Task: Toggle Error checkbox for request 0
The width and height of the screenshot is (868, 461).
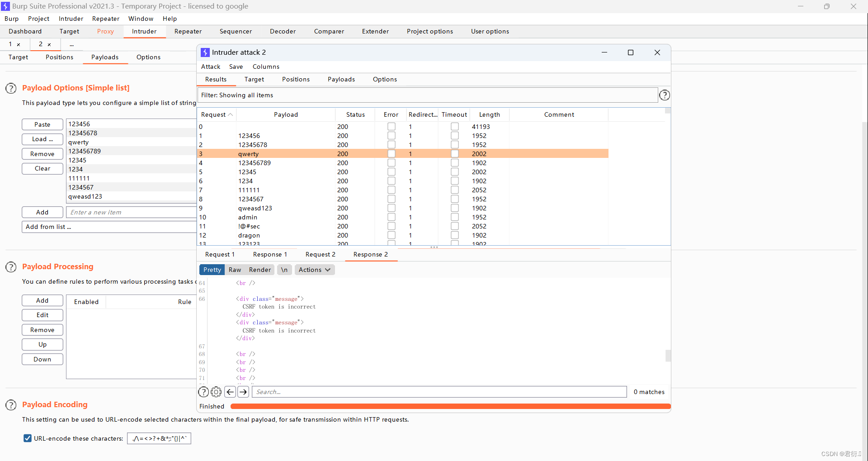Action: (x=391, y=127)
